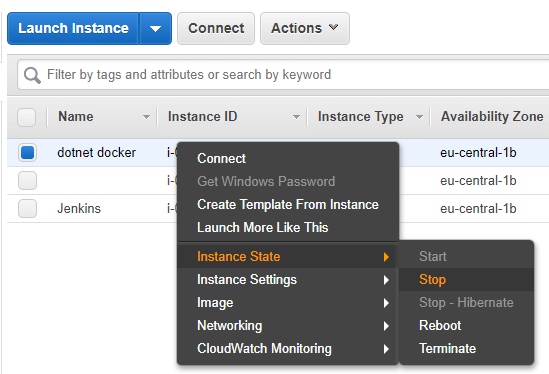549x374 pixels.
Task: Click the Launch Instance button
Action: click(x=73, y=28)
